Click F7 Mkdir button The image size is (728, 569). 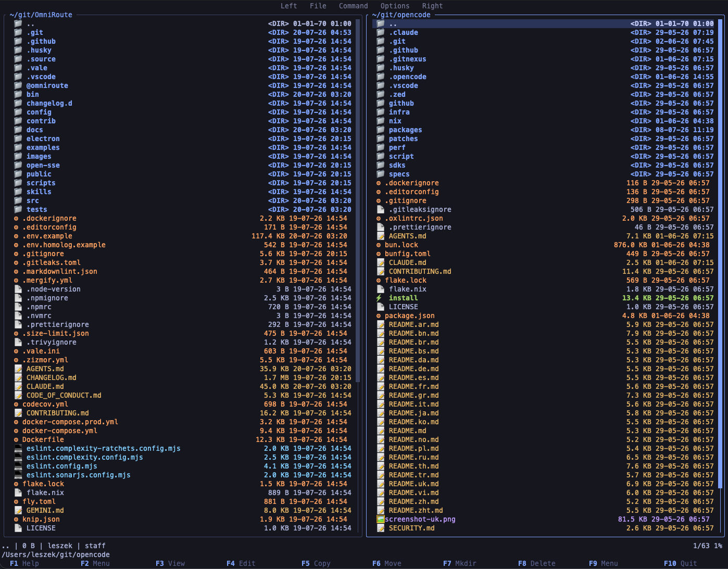tap(460, 563)
